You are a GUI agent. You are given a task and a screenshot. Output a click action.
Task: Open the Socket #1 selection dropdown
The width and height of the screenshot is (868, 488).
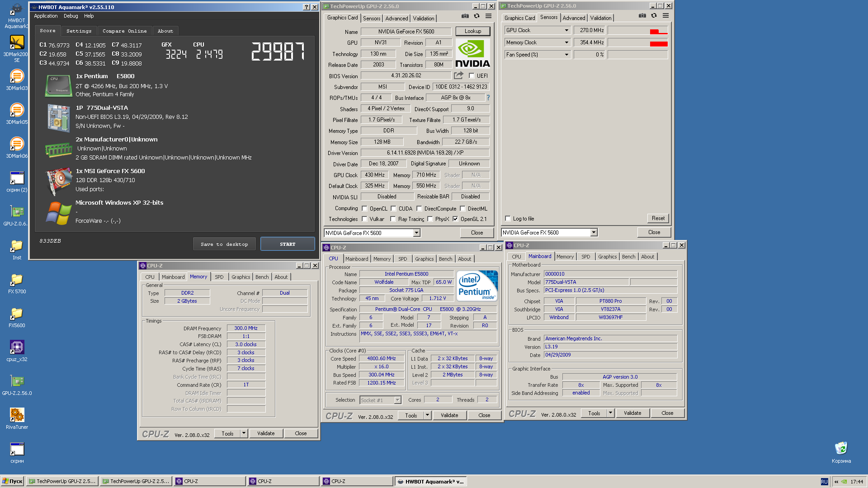tap(397, 400)
